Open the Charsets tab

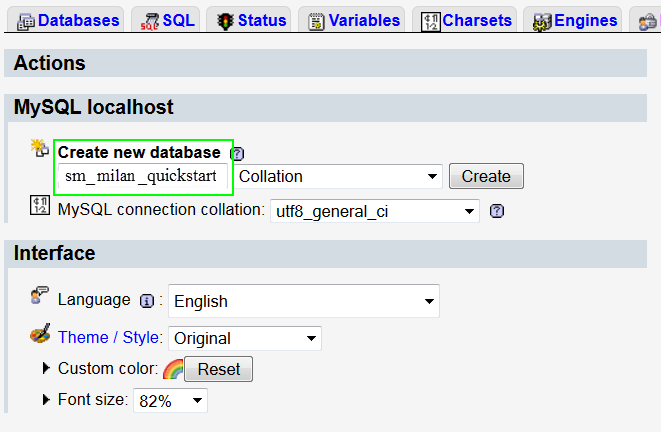pyautogui.click(x=465, y=20)
